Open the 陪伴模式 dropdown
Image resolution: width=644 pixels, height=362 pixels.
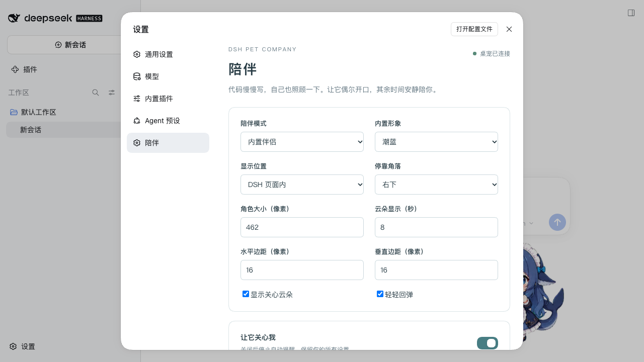tap(302, 142)
